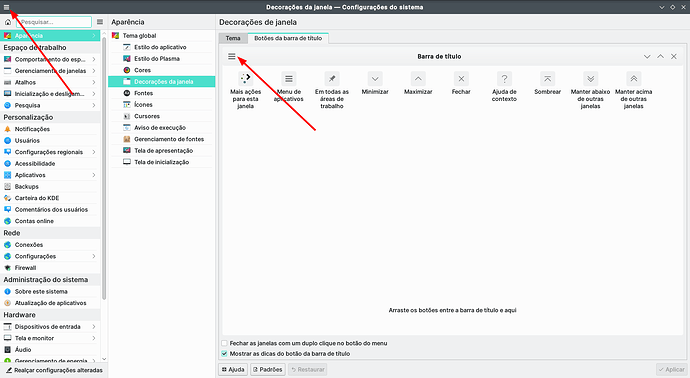The image size is (690, 378).
Task: Select the Maximizar button icon
Action: tap(418, 79)
